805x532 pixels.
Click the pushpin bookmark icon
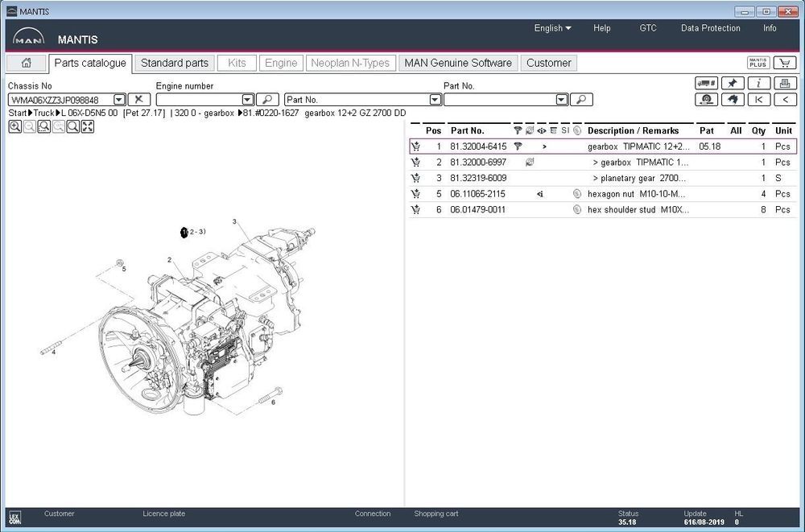733,83
